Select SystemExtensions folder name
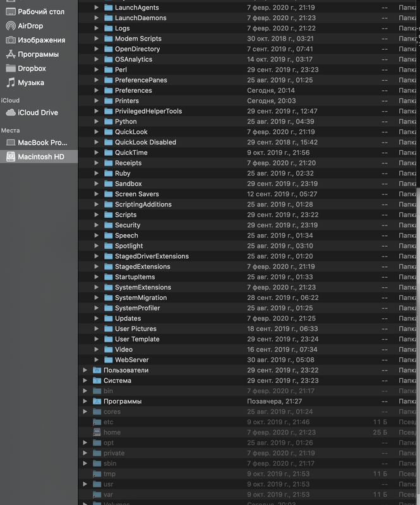This screenshot has width=420, height=505. coord(143,287)
